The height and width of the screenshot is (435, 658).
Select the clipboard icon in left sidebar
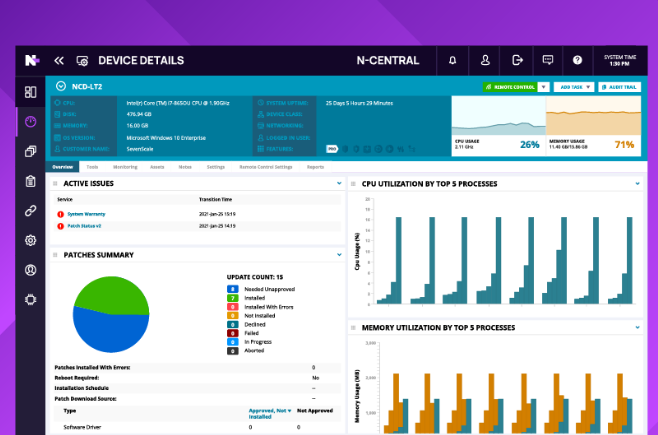(x=31, y=181)
